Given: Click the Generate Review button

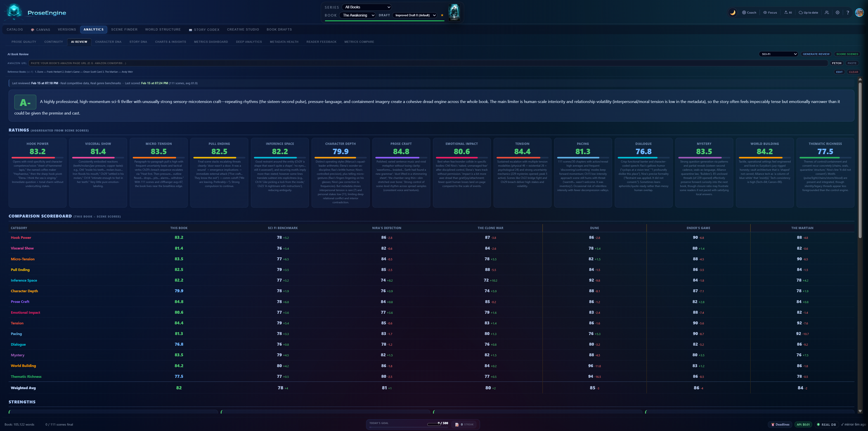Looking at the screenshot, I should pyautogui.click(x=816, y=54).
